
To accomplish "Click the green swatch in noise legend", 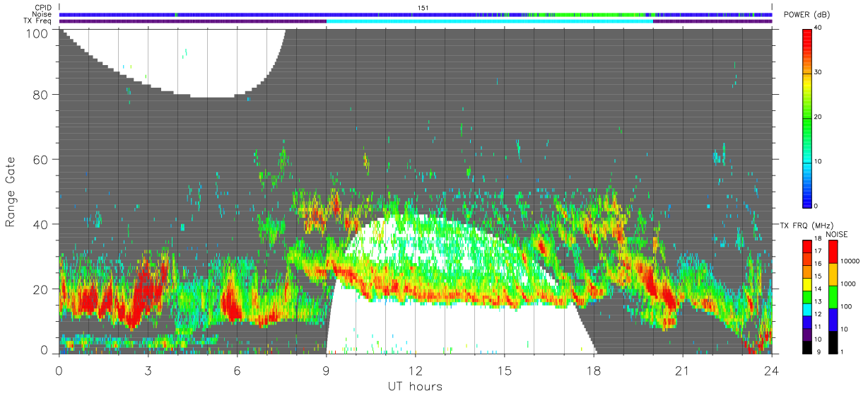I will tap(833, 296).
